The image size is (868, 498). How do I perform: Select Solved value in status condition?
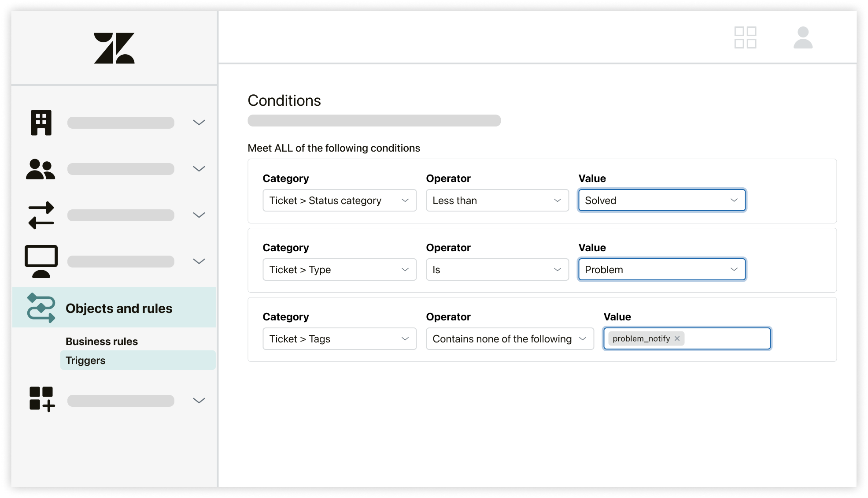tap(661, 201)
